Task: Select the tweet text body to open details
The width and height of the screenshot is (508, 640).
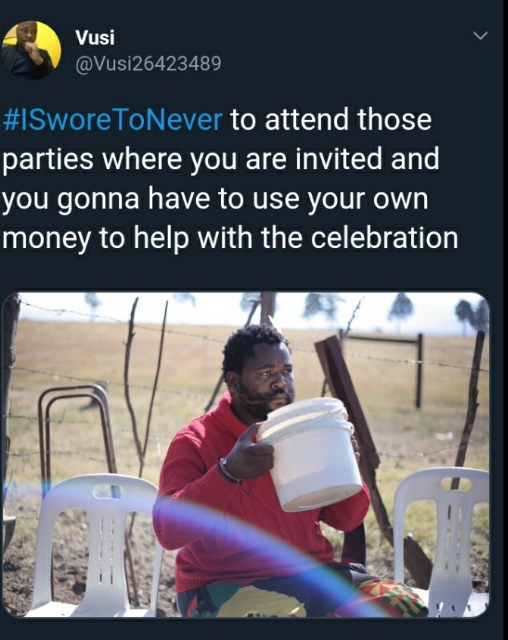Action: tap(230, 179)
